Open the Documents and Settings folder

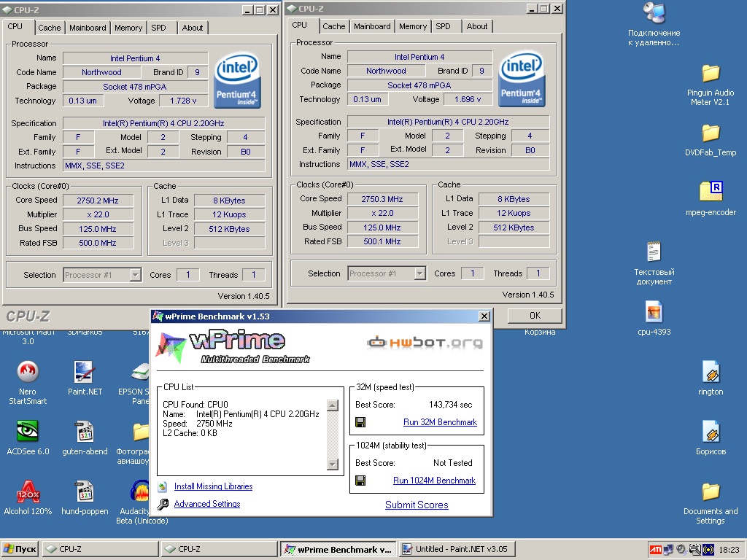click(711, 491)
